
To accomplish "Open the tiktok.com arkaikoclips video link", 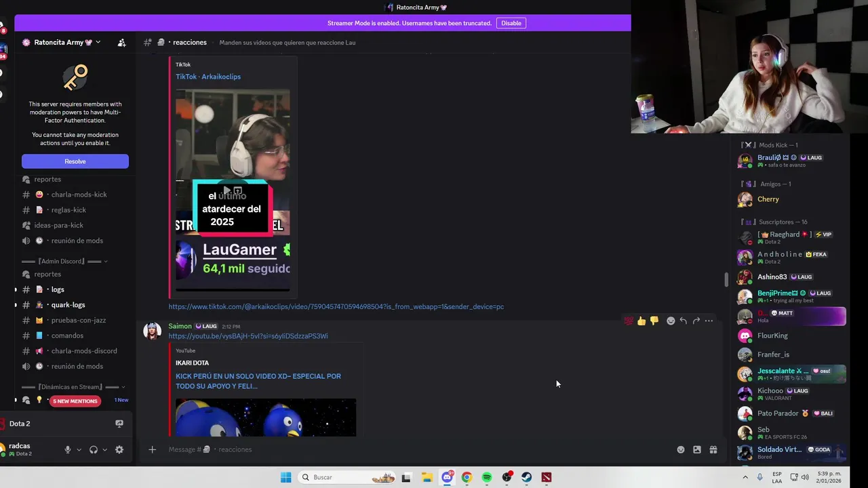I will pyautogui.click(x=336, y=306).
